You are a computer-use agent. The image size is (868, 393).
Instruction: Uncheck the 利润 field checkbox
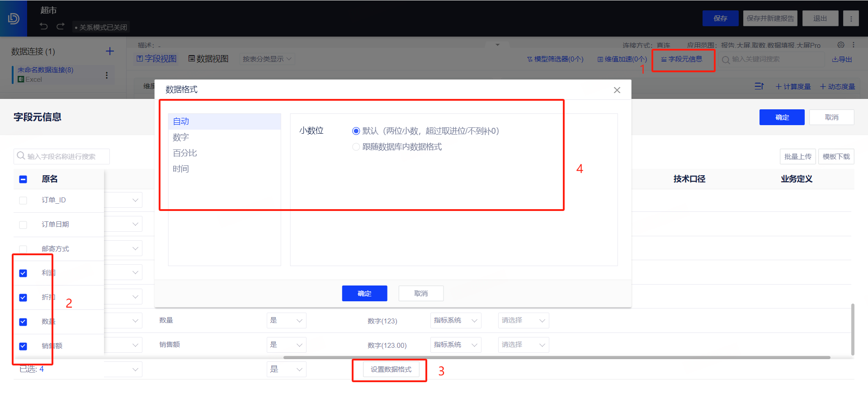(x=23, y=273)
